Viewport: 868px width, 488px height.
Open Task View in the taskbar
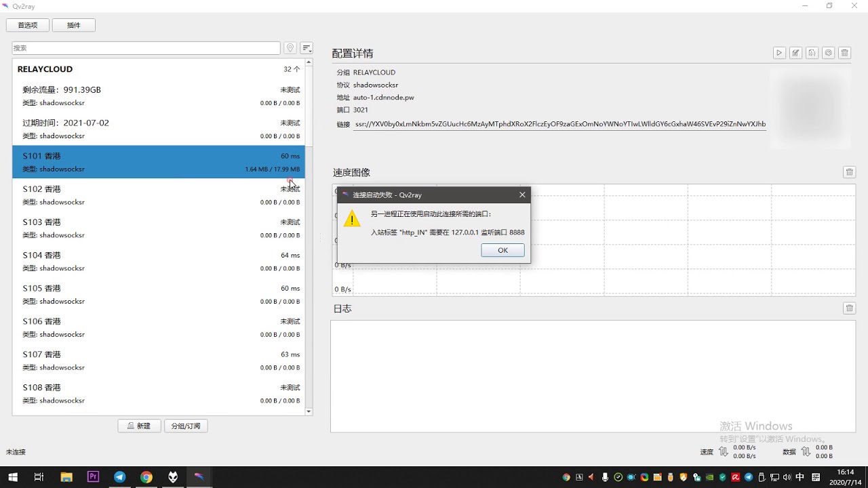[x=39, y=477]
